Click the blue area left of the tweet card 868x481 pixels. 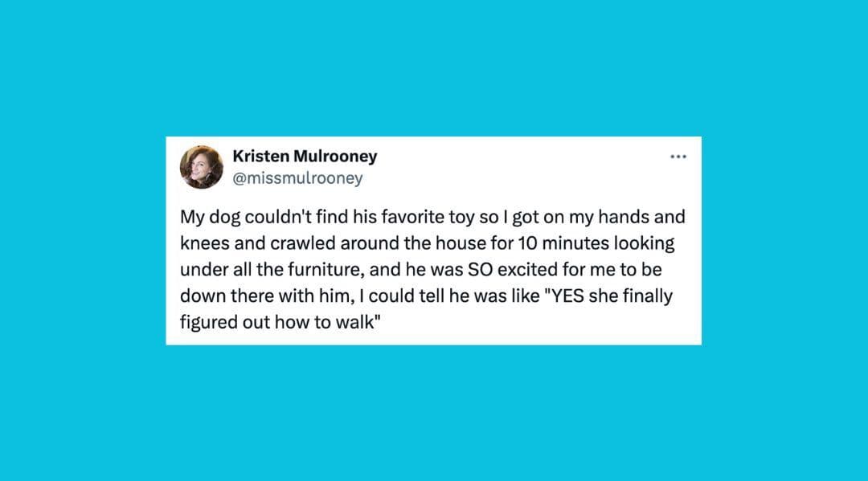pyautogui.click(x=80, y=241)
